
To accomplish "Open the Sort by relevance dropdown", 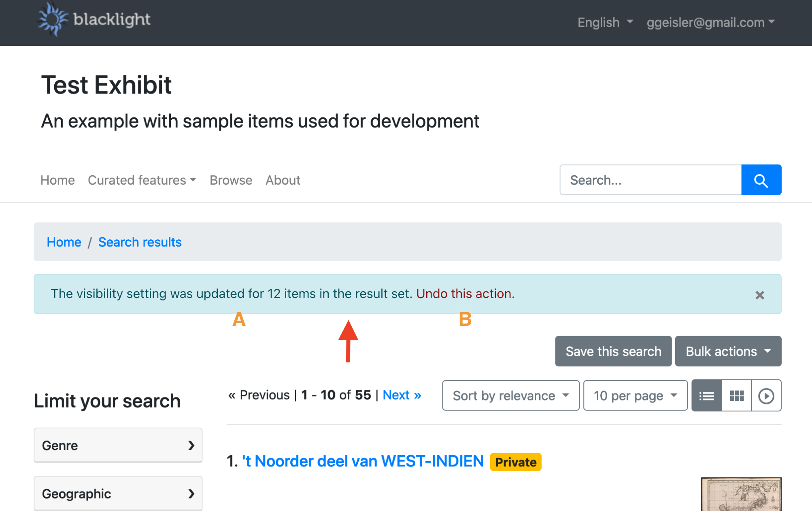I will 510,396.
